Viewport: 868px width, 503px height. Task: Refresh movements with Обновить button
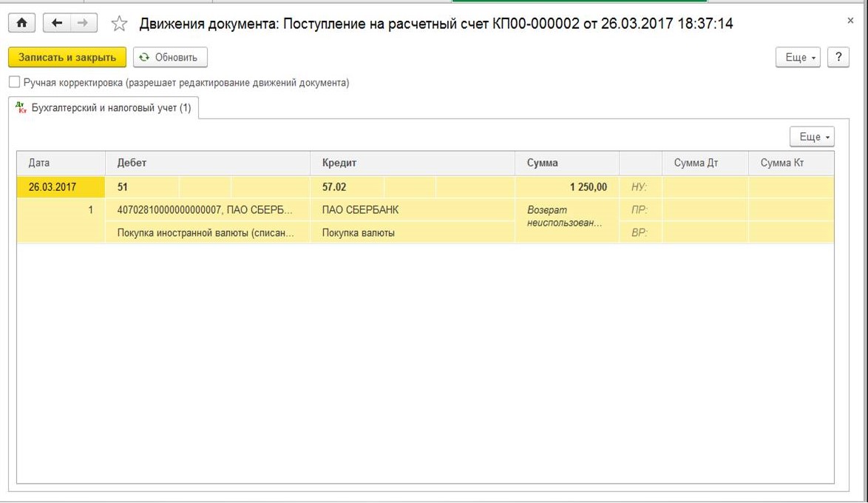click(169, 58)
